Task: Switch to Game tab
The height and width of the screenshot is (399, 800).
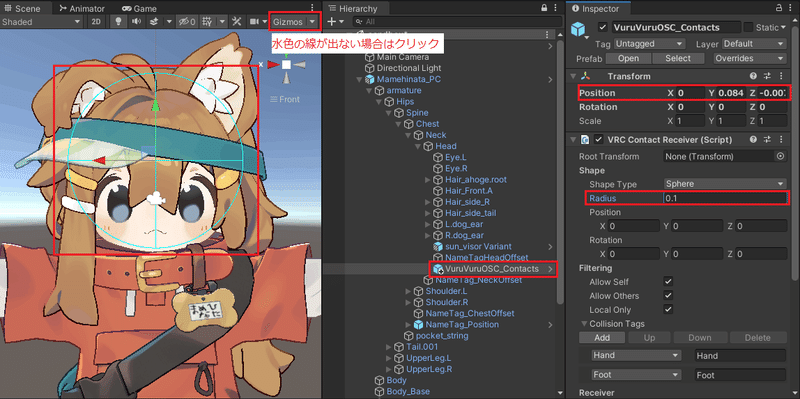Action: click(139, 8)
